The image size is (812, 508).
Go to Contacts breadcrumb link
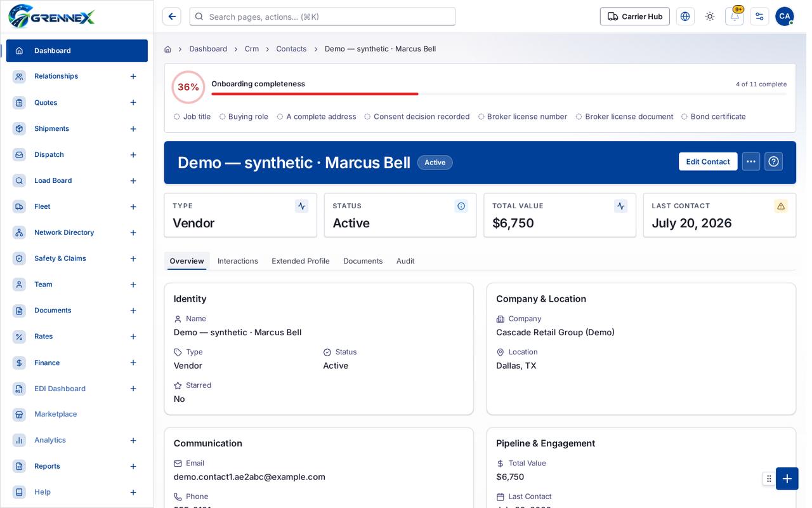click(291, 49)
